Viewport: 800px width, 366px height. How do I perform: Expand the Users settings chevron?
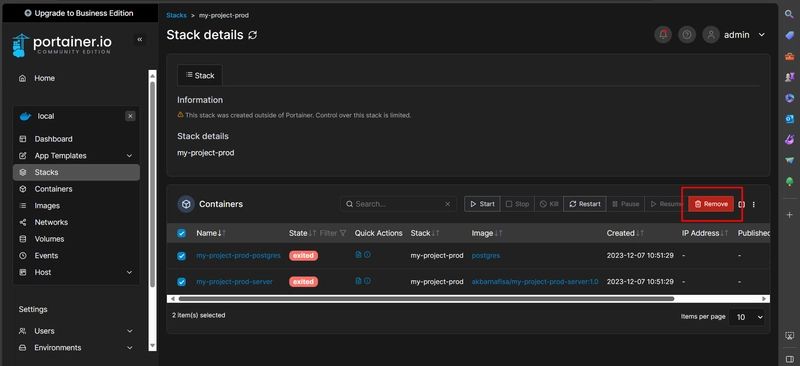click(x=130, y=331)
